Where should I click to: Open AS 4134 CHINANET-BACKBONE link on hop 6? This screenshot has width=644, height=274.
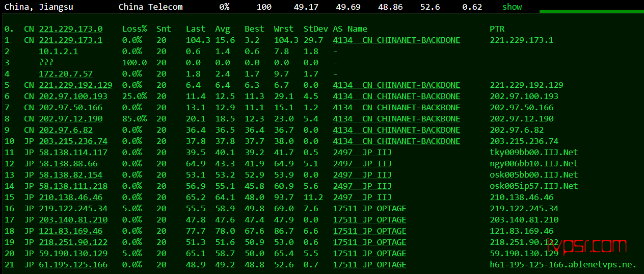(396, 96)
